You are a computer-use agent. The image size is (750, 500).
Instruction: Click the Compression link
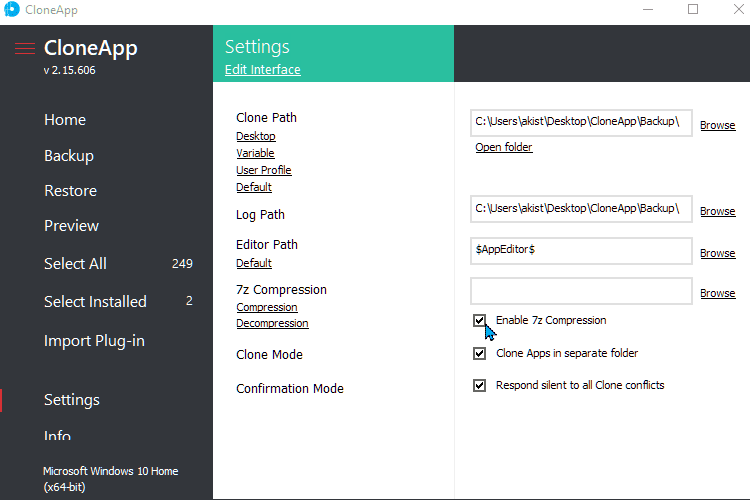pyautogui.click(x=267, y=307)
